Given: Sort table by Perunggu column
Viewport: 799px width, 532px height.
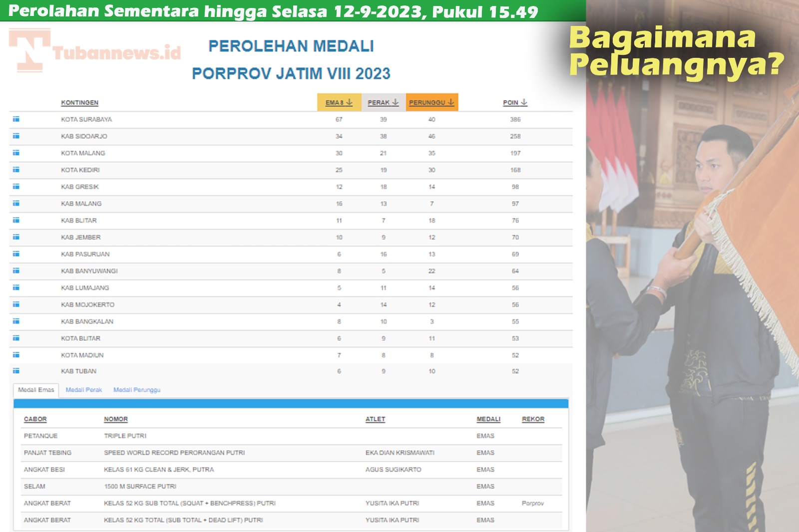Looking at the screenshot, I should click(x=431, y=102).
